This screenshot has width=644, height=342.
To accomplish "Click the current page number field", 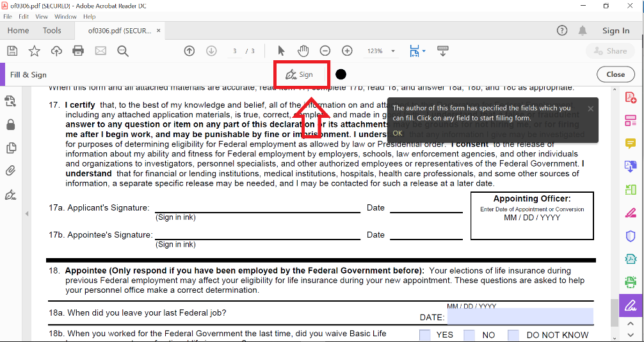I will pos(234,51).
